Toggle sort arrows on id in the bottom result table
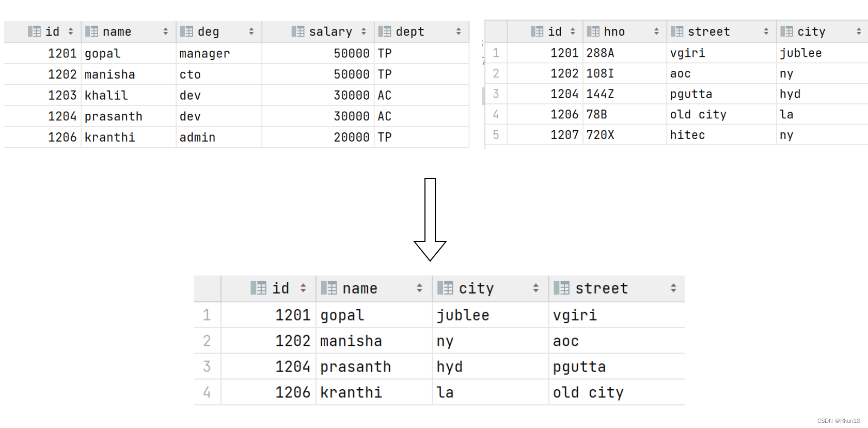Screen dimensions: 868x428 (303, 288)
